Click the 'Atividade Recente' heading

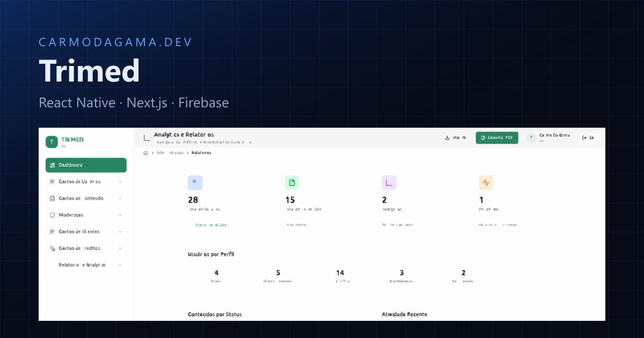(404, 314)
